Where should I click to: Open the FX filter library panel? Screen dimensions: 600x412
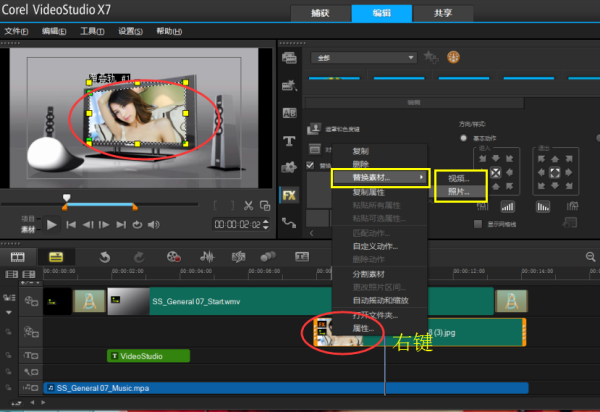[289, 195]
